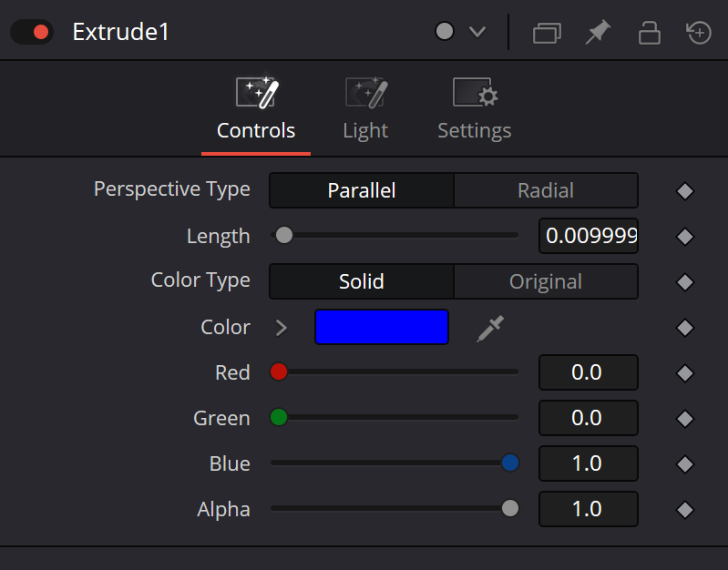
Task: Toggle the Extrude1 enable switch
Action: [x=32, y=32]
